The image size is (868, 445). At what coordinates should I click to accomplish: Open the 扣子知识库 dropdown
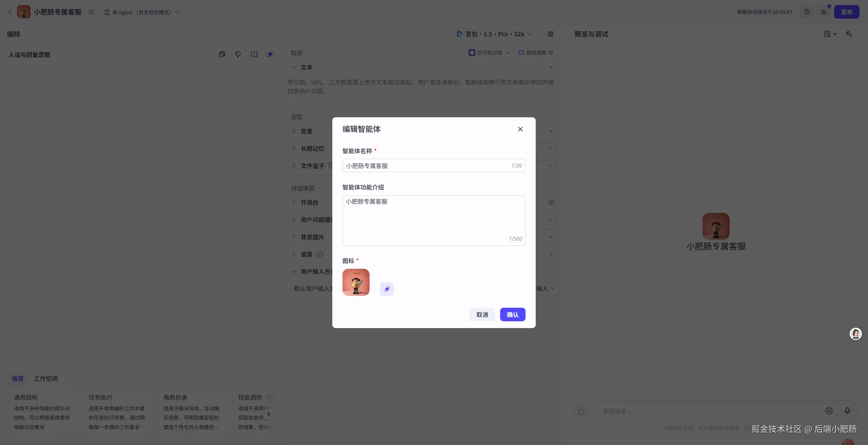489,53
